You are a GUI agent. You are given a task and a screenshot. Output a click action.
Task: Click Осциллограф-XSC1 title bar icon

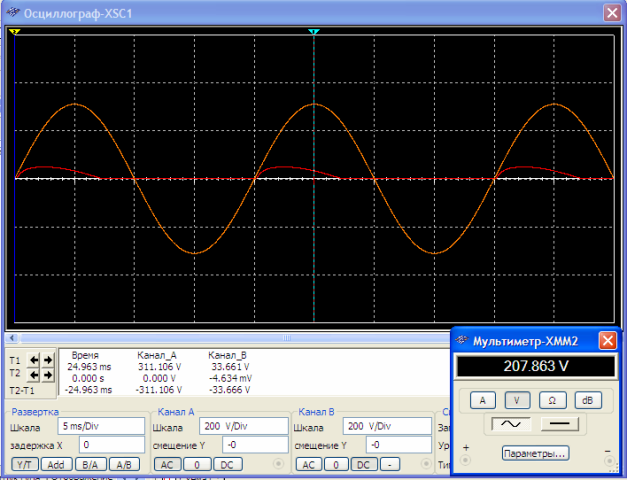click(13, 13)
